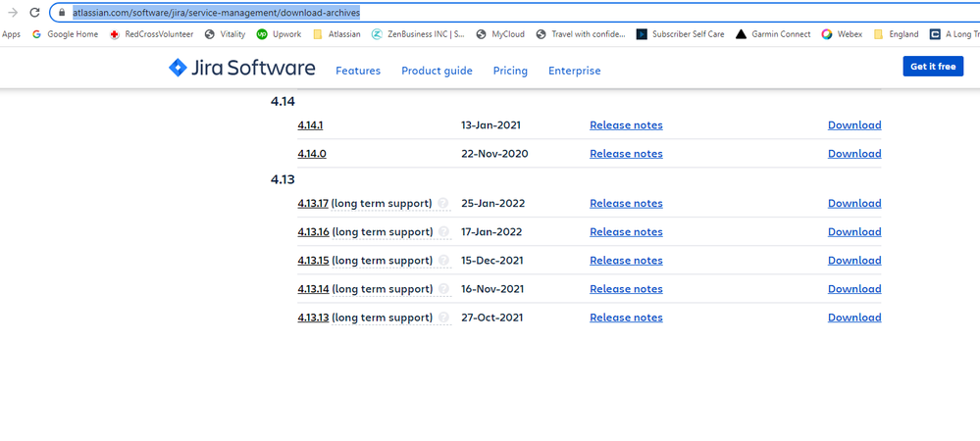View Release notes for 4.14.0
The width and height of the screenshot is (980, 441).
click(626, 154)
